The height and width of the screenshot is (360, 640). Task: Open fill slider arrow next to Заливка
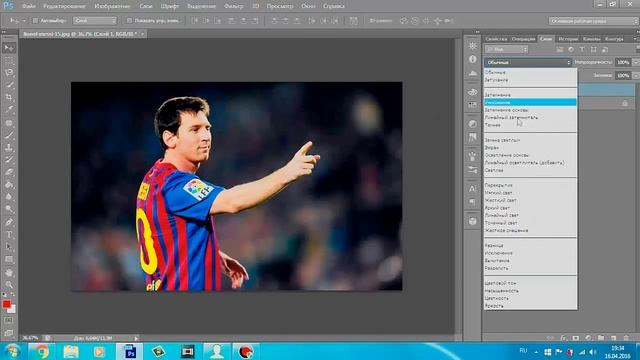click(636, 76)
